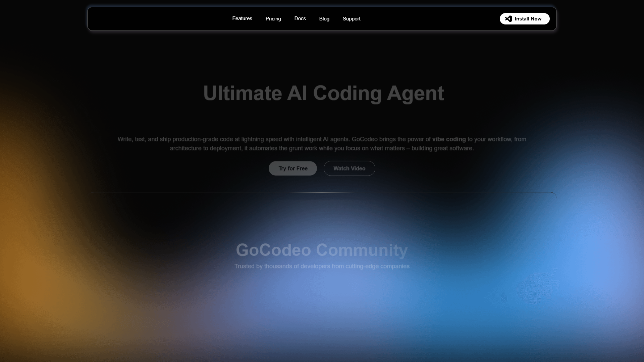The width and height of the screenshot is (644, 362).
Task: Go to the Pricing page
Action: coord(273,19)
